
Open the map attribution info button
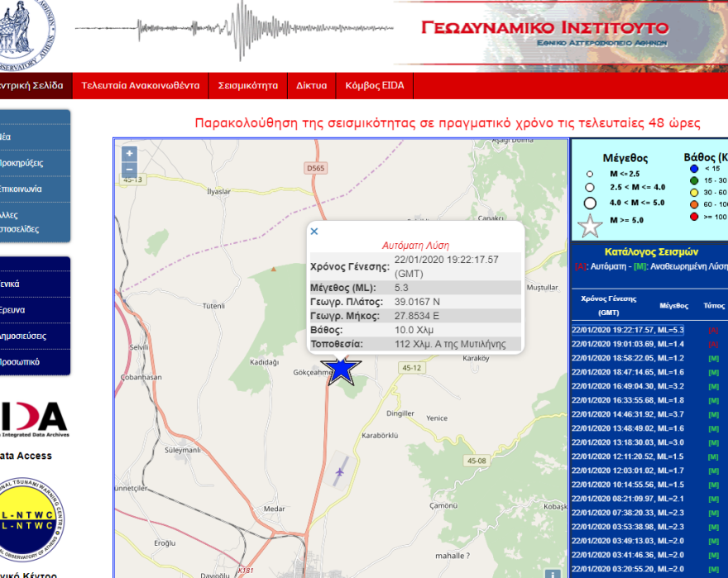[553, 572]
